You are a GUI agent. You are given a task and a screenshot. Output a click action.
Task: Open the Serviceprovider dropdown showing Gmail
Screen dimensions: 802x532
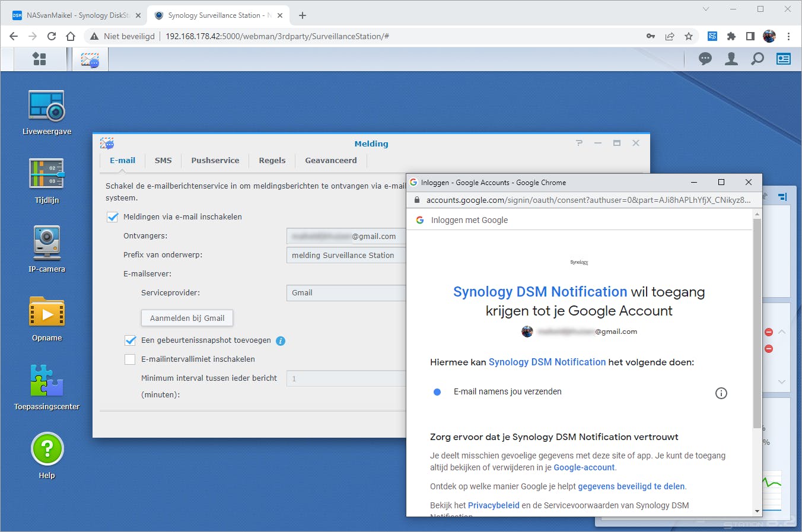click(x=346, y=293)
